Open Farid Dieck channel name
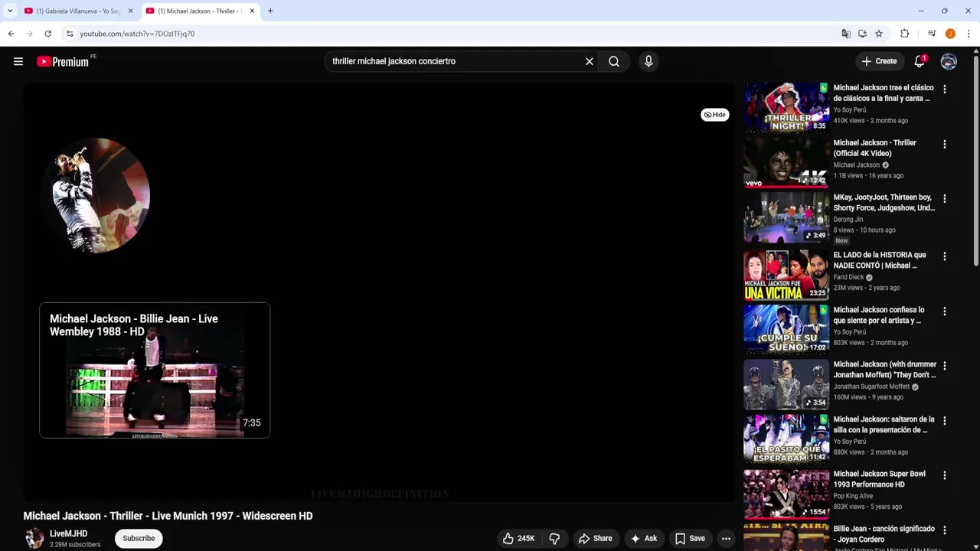This screenshot has height=551, width=980. point(848,277)
